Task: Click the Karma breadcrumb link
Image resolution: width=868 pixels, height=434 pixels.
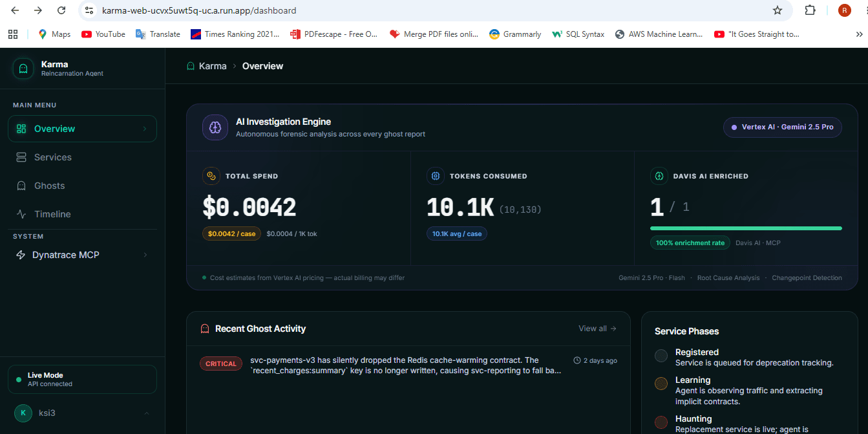Action: point(213,66)
